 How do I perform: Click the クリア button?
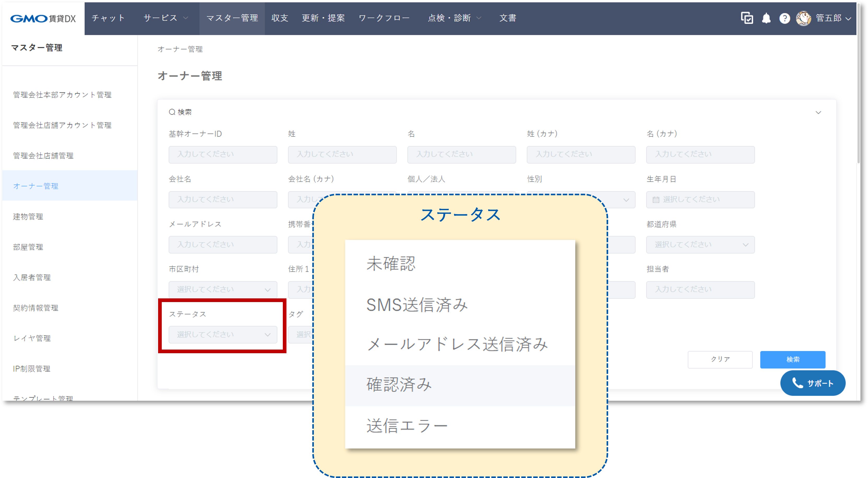point(720,359)
